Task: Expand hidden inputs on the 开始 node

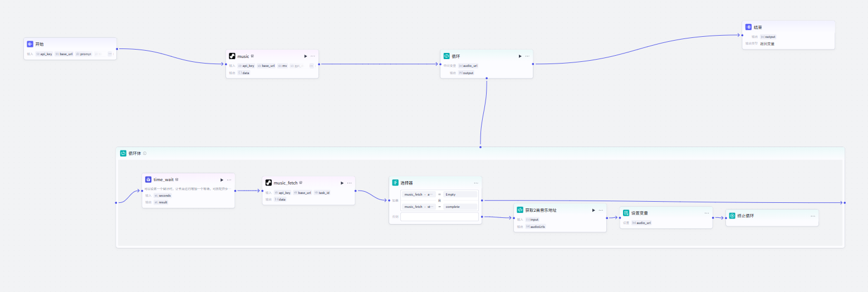Action: tap(110, 54)
